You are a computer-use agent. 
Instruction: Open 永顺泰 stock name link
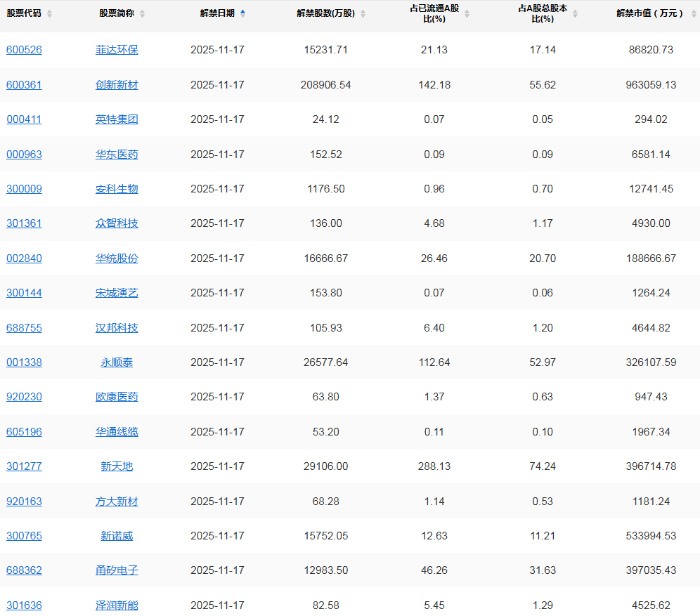[117, 362]
